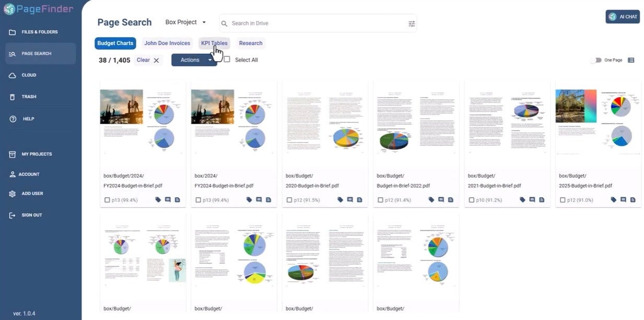
Task: Select the Budget-in-Brief-2022.pdf p12 checkbox
Action: tap(381, 200)
